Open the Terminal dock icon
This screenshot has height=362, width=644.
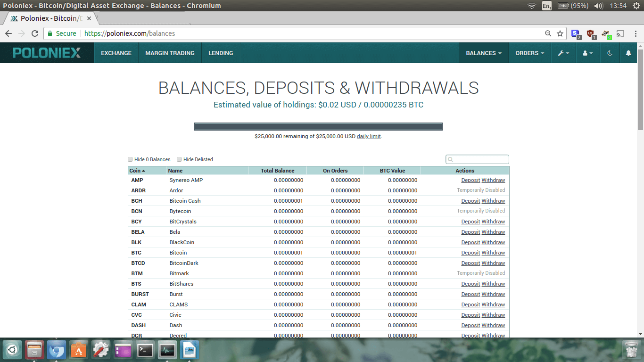coord(145,350)
